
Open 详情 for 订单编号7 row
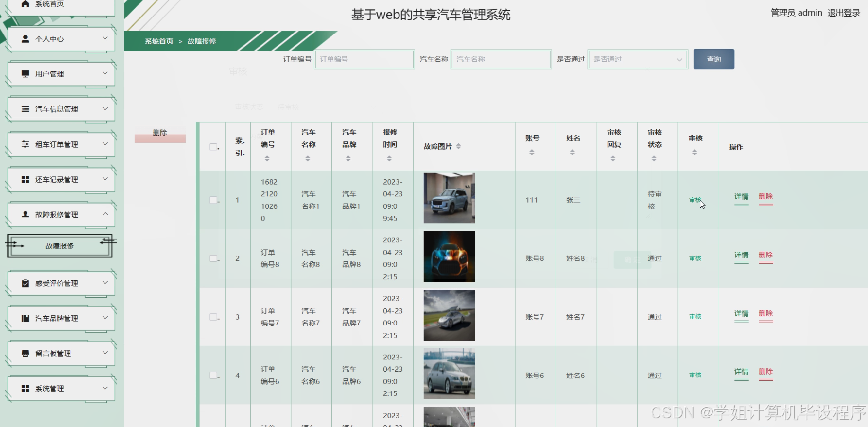[x=741, y=313]
